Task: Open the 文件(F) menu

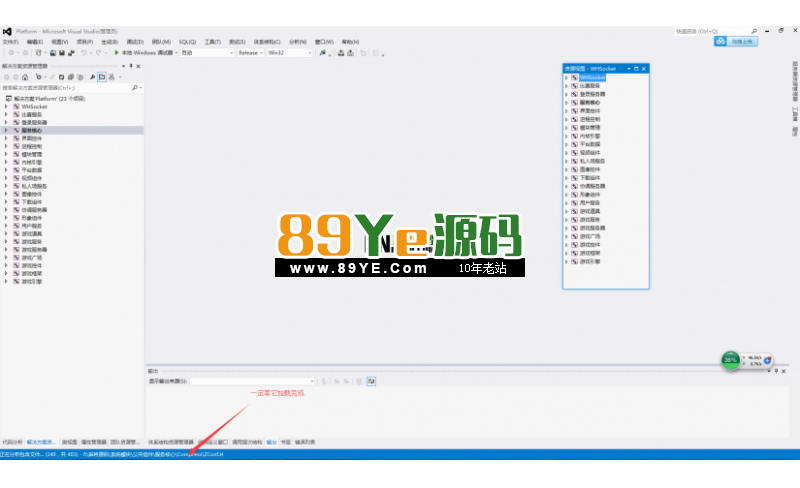Action: pos(11,42)
